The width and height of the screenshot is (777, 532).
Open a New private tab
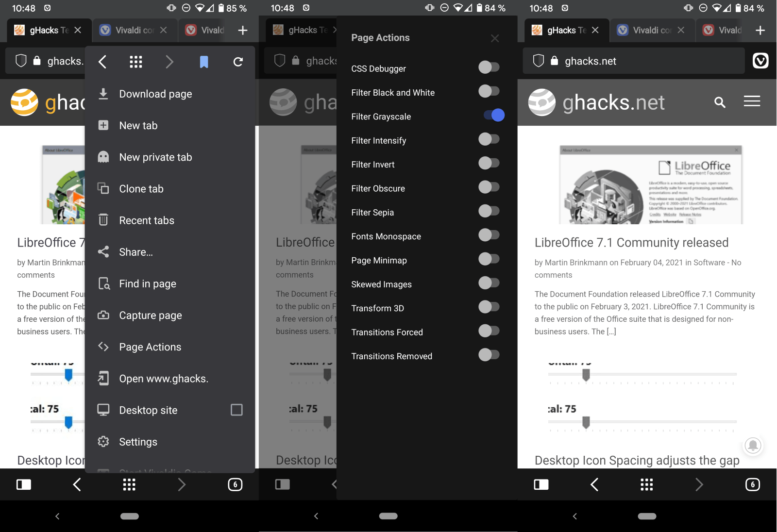tap(170, 157)
